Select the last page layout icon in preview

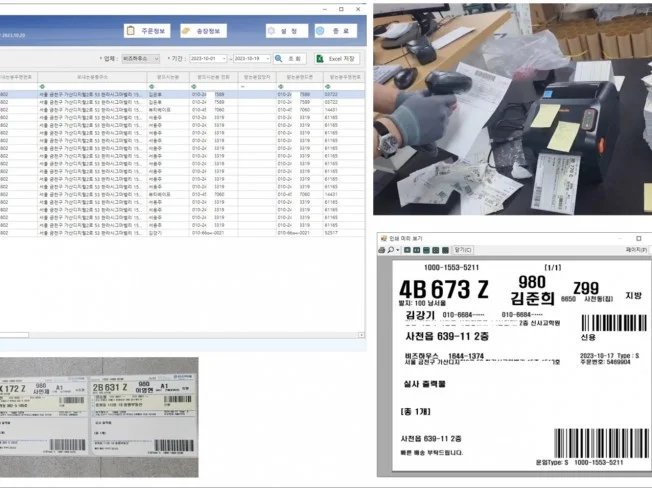444,249
